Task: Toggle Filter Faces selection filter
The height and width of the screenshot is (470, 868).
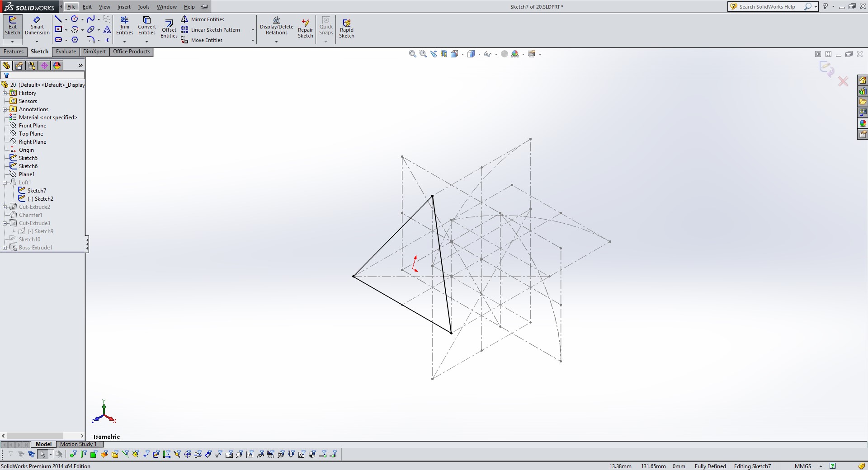Action: pyautogui.click(x=94, y=454)
